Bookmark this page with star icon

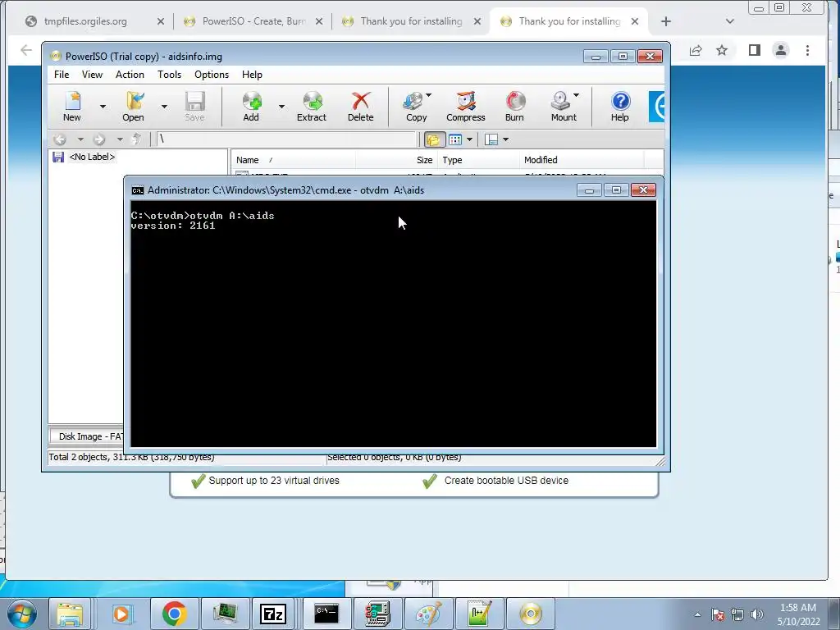(x=722, y=50)
